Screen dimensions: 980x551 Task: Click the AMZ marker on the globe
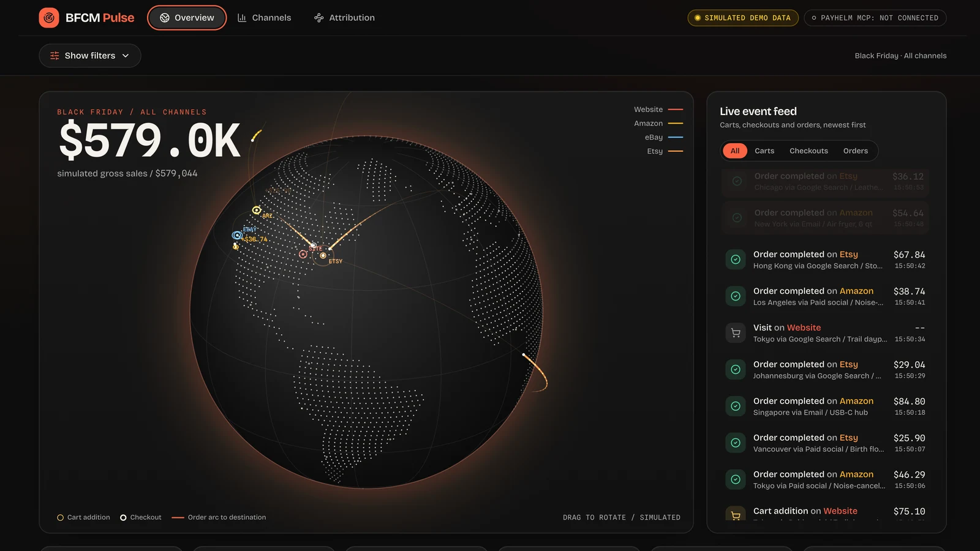[257, 211]
